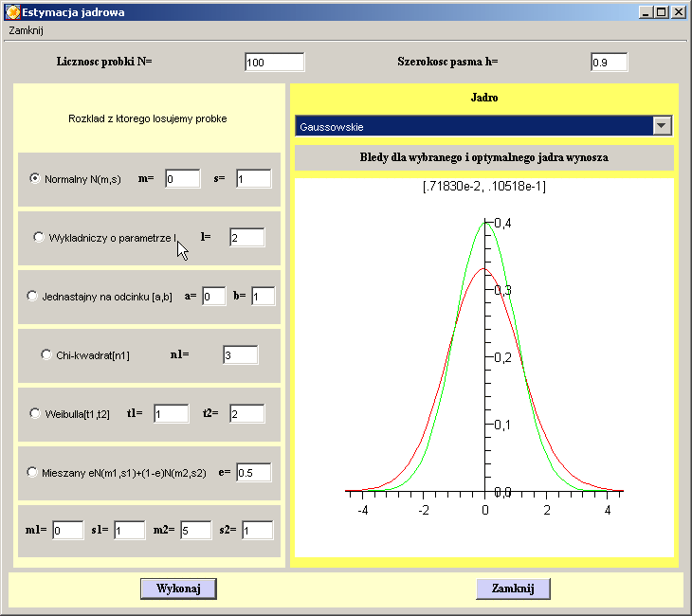
Task: Choose the Mieszany mixed distribution option
Action: coord(32,472)
